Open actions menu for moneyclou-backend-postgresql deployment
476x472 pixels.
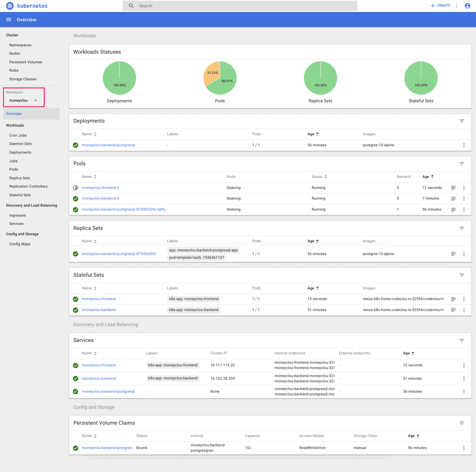464,145
